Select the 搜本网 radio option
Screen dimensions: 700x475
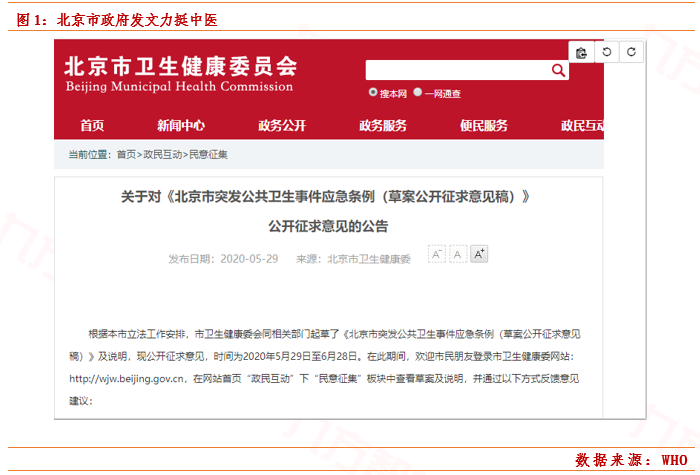(373, 92)
